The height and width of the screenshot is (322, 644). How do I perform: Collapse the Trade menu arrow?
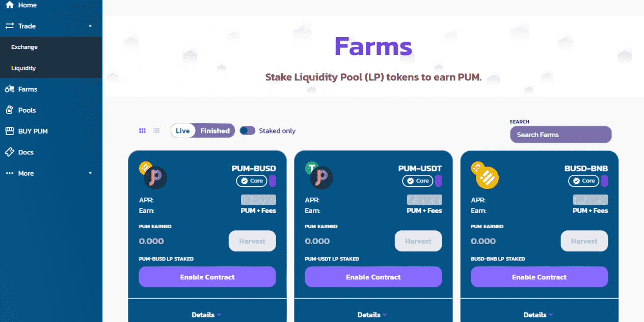90,26
